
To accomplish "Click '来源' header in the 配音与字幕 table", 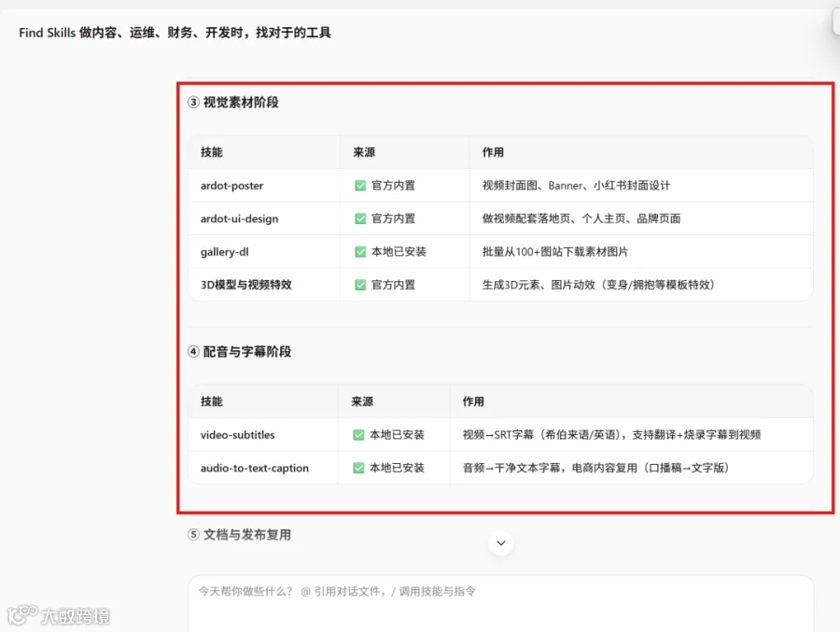I will click(x=362, y=401).
